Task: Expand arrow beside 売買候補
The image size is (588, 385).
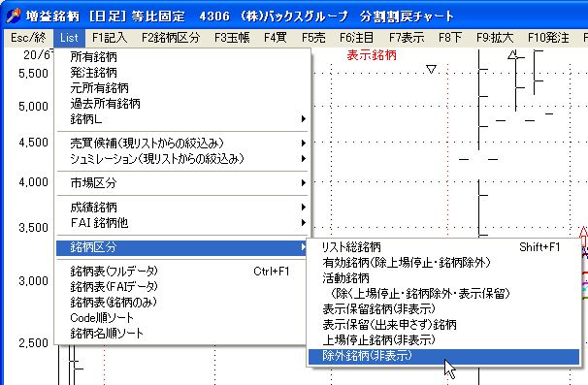Action: tap(303, 143)
